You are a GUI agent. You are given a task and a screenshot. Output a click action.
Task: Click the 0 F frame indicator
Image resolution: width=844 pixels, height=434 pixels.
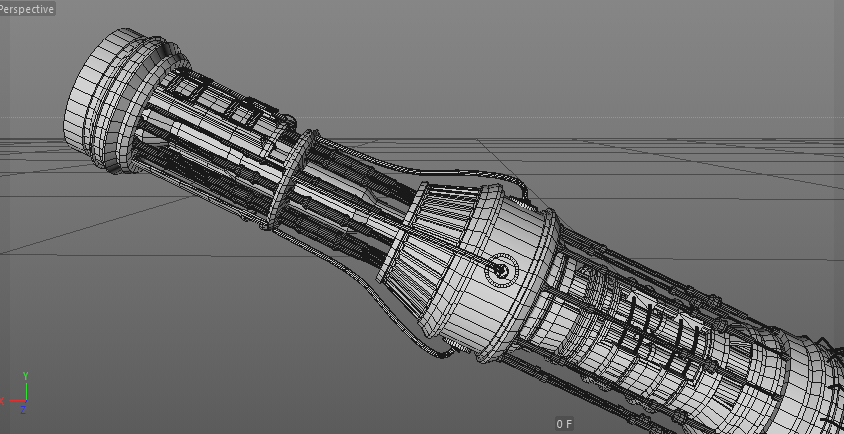(x=564, y=424)
